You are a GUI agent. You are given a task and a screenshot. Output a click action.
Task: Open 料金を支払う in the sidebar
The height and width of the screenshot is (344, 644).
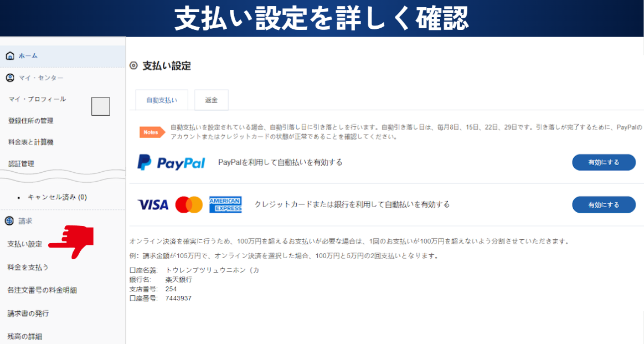point(28,267)
